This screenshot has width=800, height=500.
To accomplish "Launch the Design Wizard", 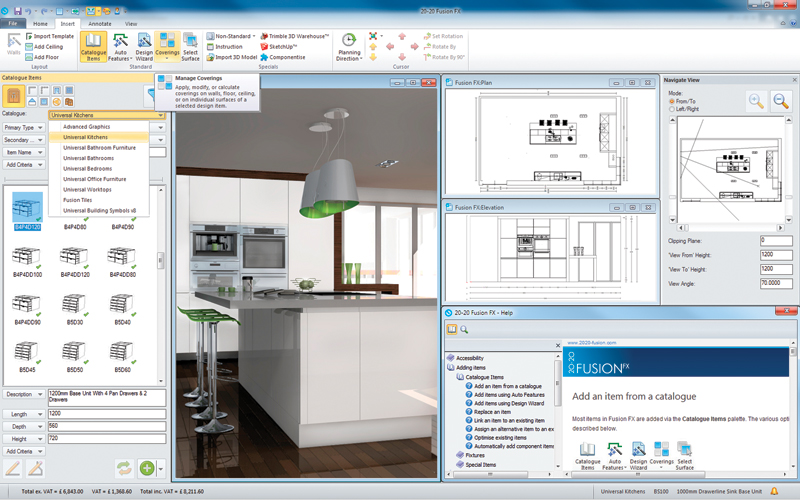I will [x=144, y=47].
